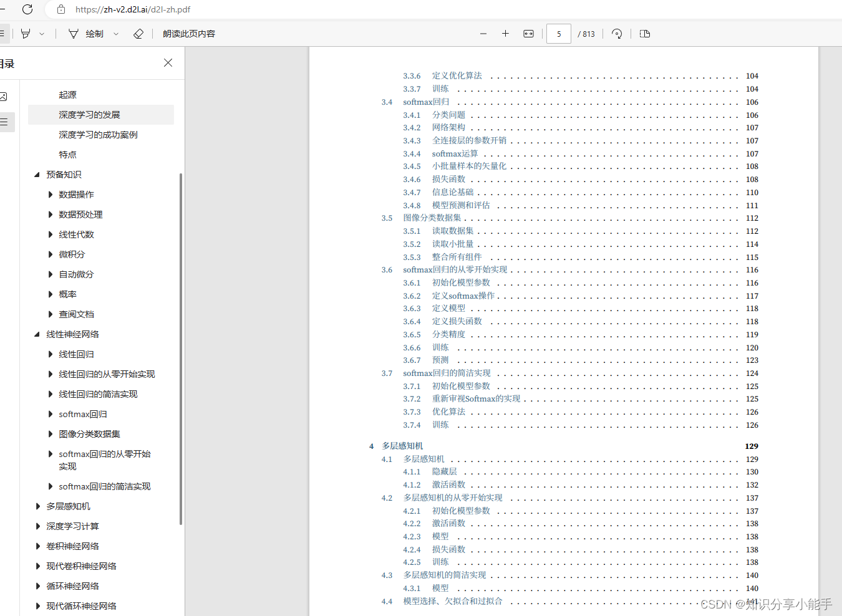The image size is (842, 616).
Task: Expand 现代卷积神经网络 outline section
Action: (x=37, y=566)
